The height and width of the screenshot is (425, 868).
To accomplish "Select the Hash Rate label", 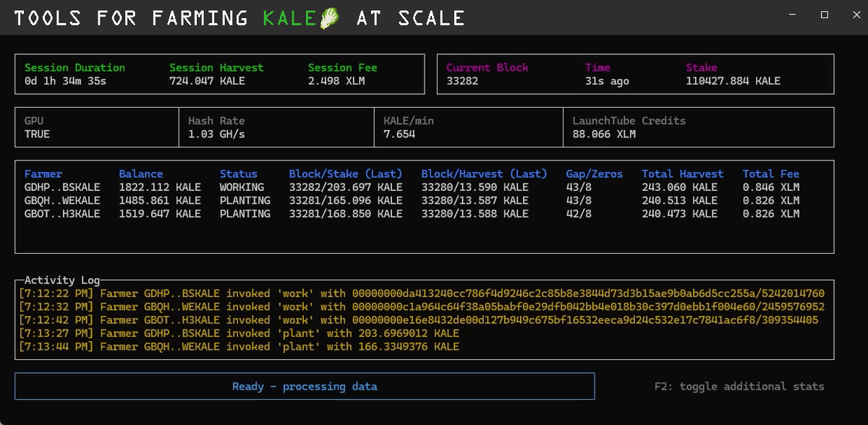I will click(x=216, y=121).
